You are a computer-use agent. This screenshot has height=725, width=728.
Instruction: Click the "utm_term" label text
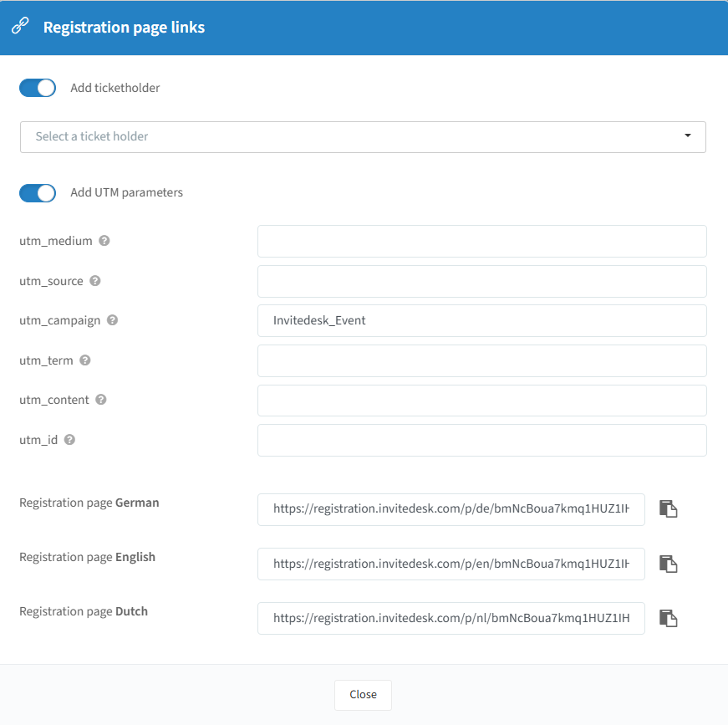point(46,360)
